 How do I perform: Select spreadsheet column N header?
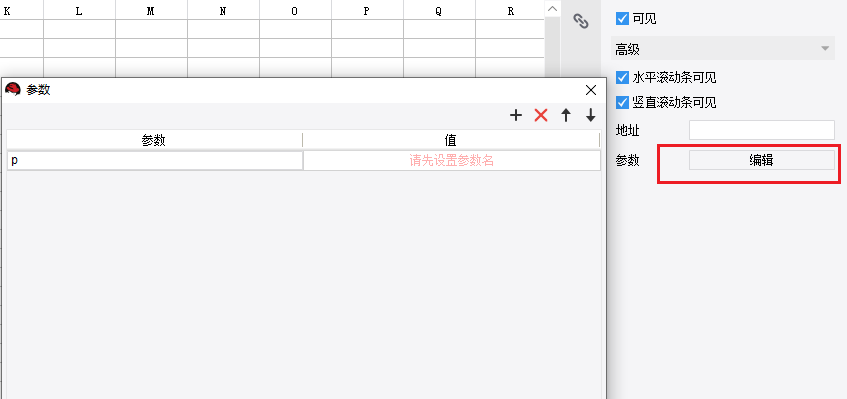[x=223, y=11]
